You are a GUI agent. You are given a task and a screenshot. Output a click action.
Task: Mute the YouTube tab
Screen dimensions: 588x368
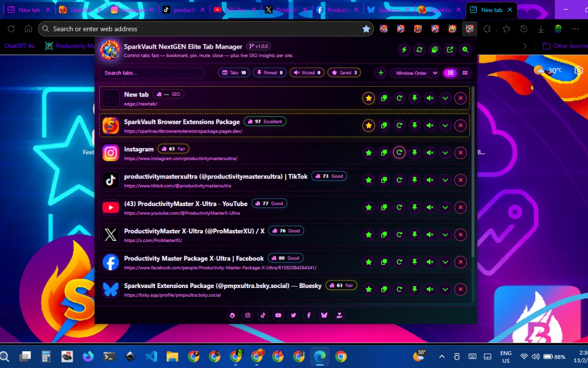point(430,207)
